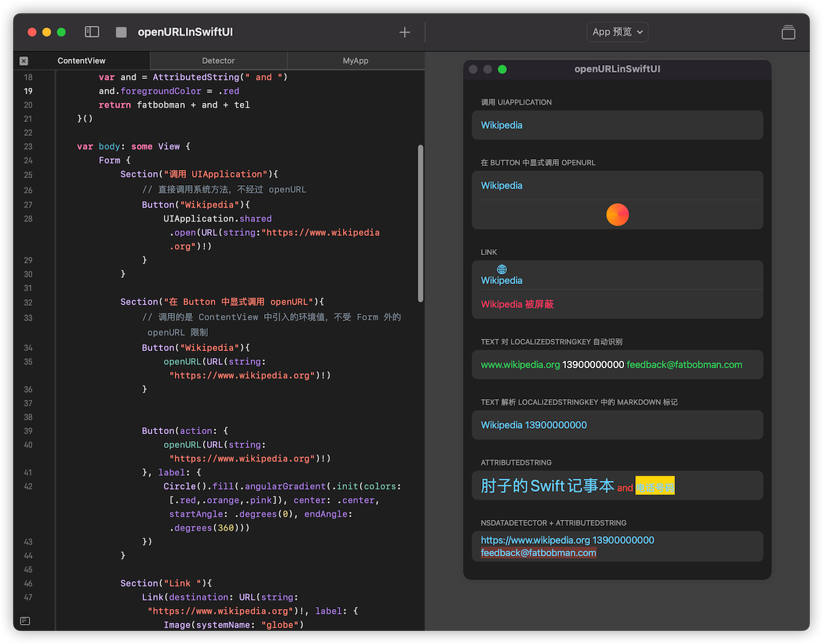Viewport: 823px width, 644px height.
Task: Click the 'and.foregroundColor = .red' line
Action: (169, 91)
